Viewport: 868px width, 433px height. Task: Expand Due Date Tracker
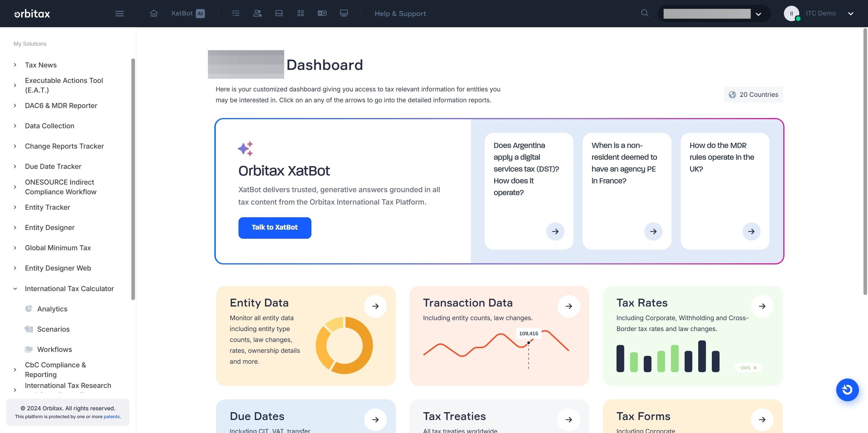pyautogui.click(x=15, y=166)
